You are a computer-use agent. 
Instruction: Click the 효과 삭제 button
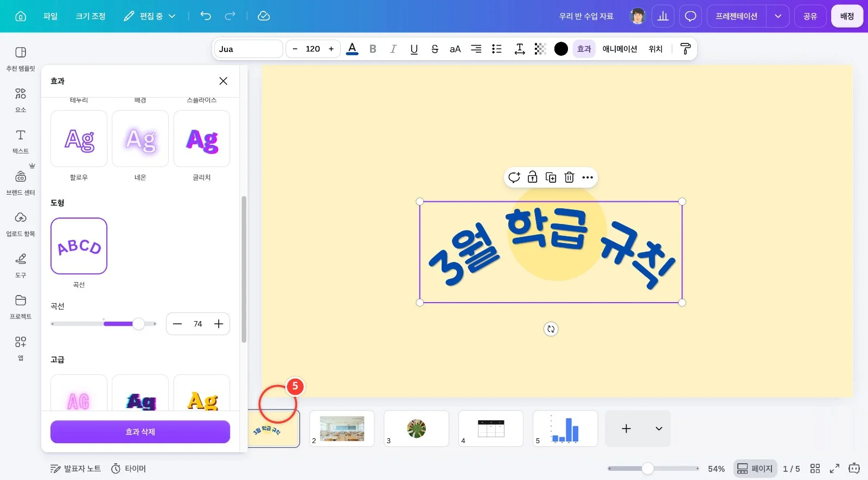tap(140, 432)
